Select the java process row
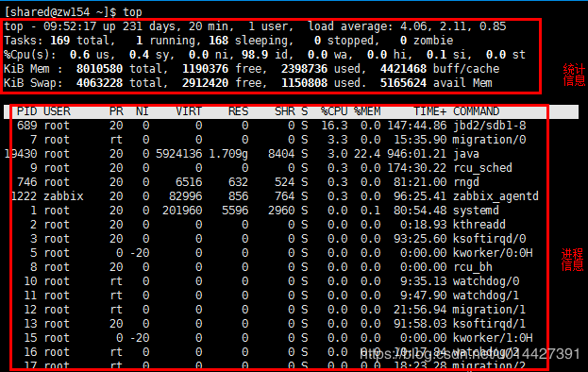This screenshot has height=372, width=588. [x=276, y=154]
